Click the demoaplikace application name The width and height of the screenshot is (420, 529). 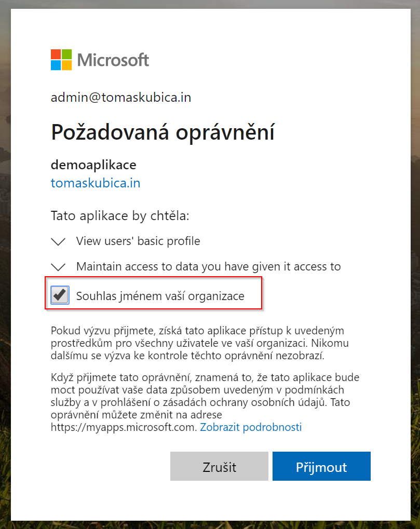coord(93,165)
